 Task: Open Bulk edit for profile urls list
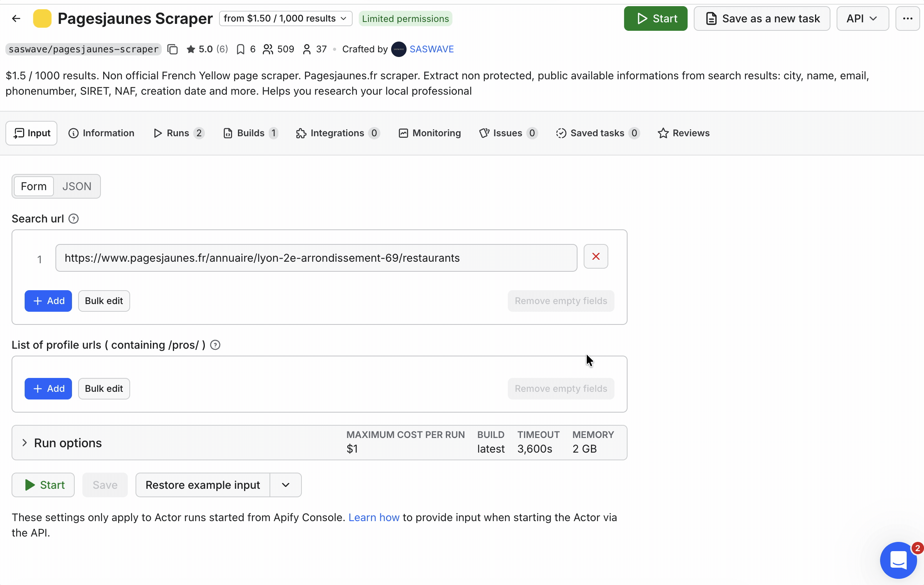tap(104, 389)
